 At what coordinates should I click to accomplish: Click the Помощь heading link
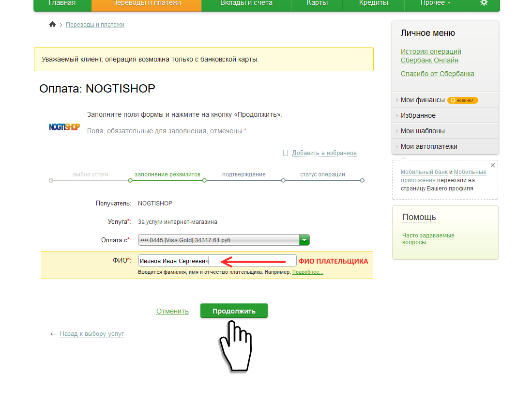(419, 217)
